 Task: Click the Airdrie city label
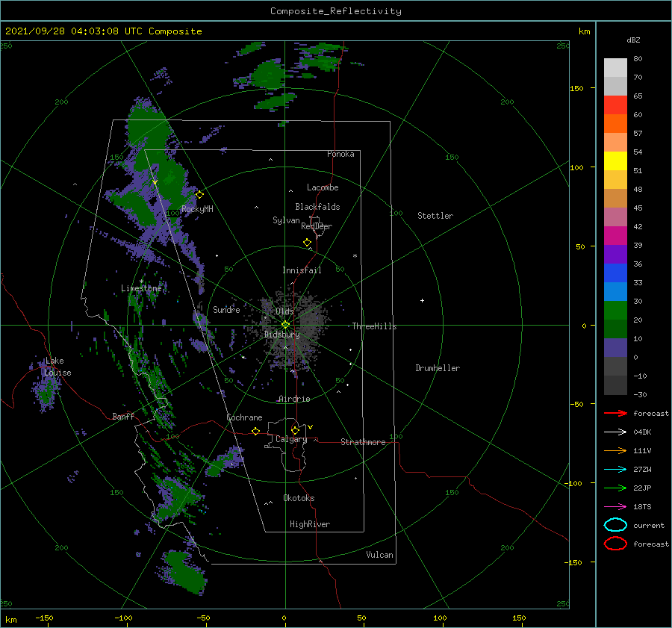[294, 399]
